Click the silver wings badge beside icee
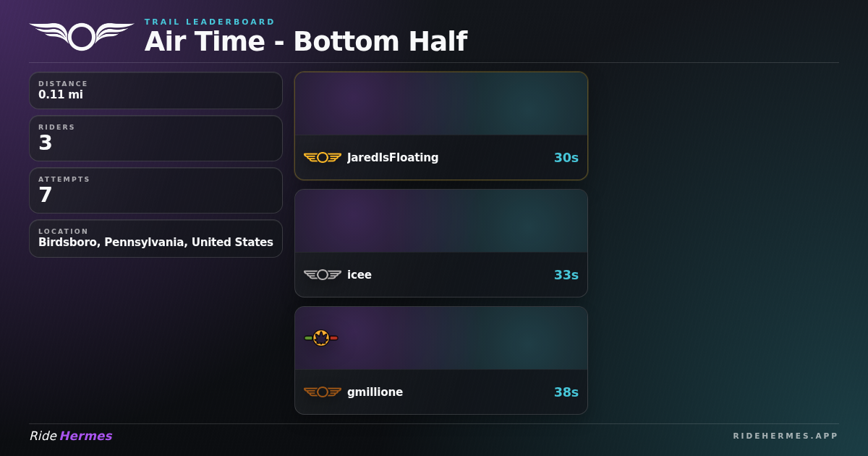The width and height of the screenshot is (868, 456). click(323, 274)
